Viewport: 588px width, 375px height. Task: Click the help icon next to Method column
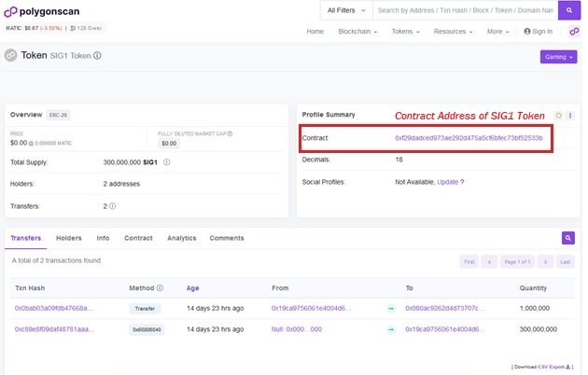click(x=160, y=288)
